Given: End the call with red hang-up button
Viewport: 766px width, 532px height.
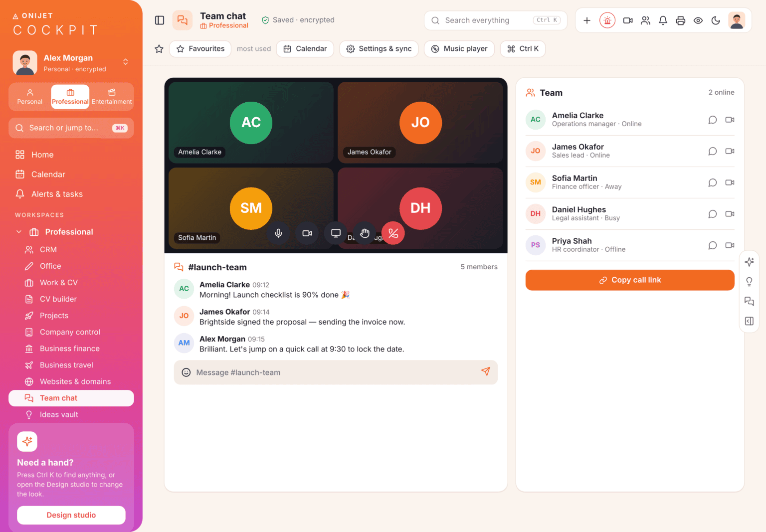Looking at the screenshot, I should (393, 233).
